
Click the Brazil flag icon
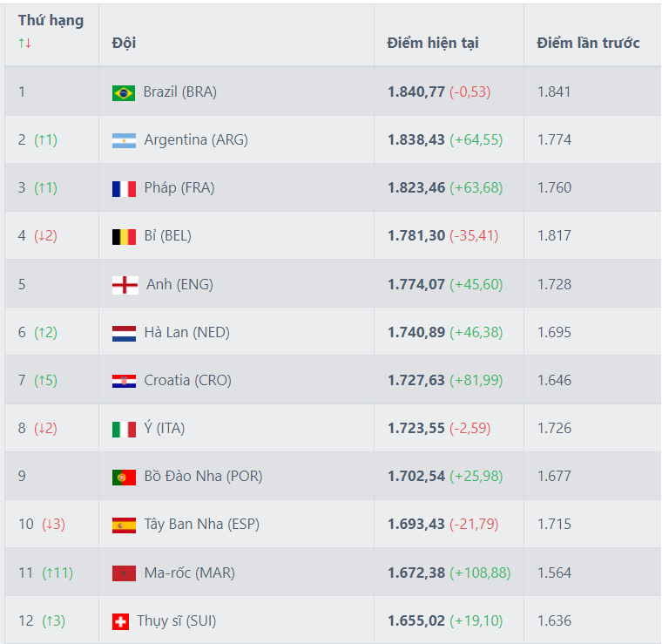(x=124, y=92)
